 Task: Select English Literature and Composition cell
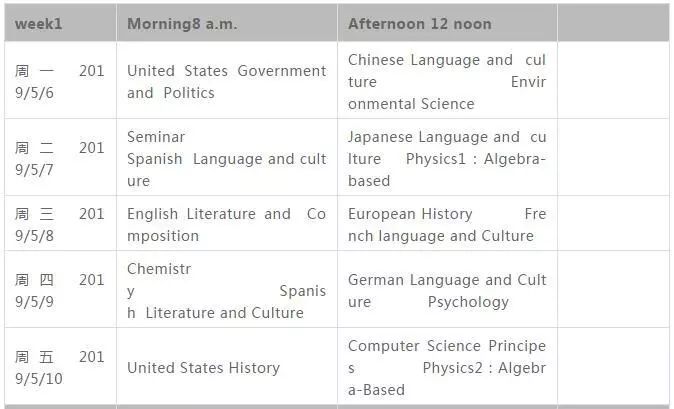click(227, 223)
